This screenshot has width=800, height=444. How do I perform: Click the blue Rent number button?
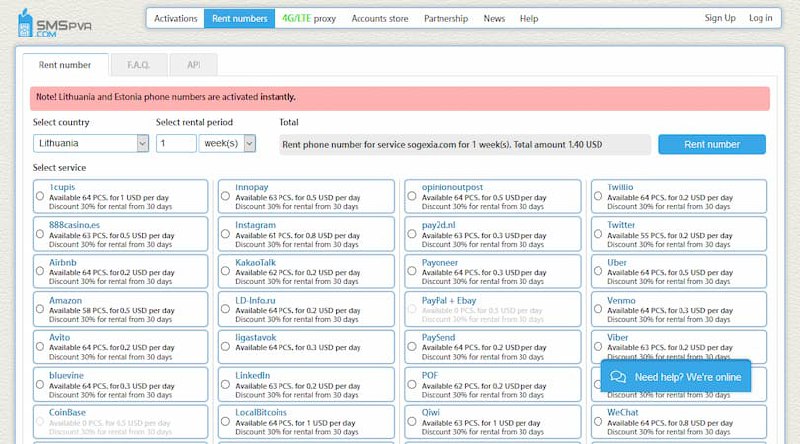click(x=712, y=144)
